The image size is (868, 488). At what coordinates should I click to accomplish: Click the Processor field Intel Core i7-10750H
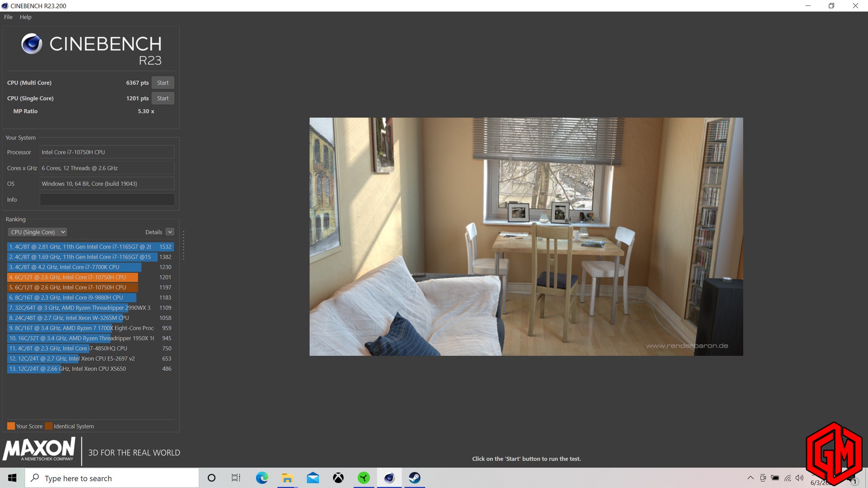point(107,152)
